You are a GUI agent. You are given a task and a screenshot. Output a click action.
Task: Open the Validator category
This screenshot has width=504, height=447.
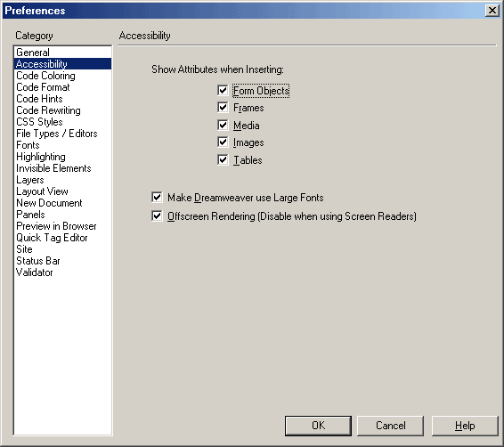click(x=35, y=272)
